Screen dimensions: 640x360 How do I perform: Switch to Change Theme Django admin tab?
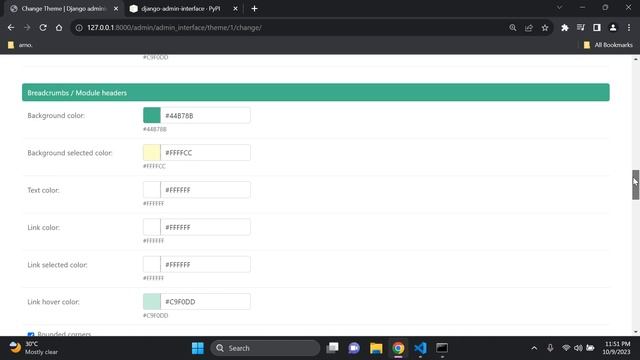pyautogui.click(x=63, y=9)
